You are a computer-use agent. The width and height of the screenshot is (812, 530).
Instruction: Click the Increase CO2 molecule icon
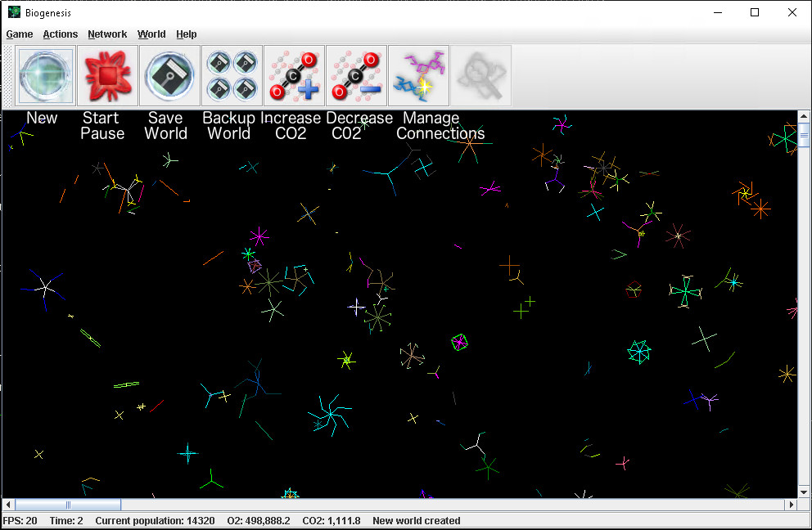click(294, 76)
